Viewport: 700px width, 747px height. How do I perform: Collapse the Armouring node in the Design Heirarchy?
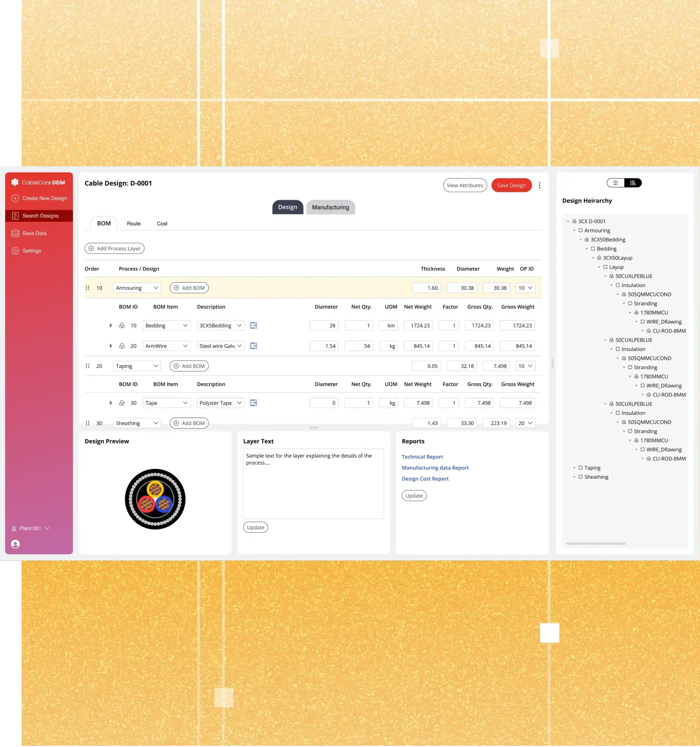click(x=574, y=230)
